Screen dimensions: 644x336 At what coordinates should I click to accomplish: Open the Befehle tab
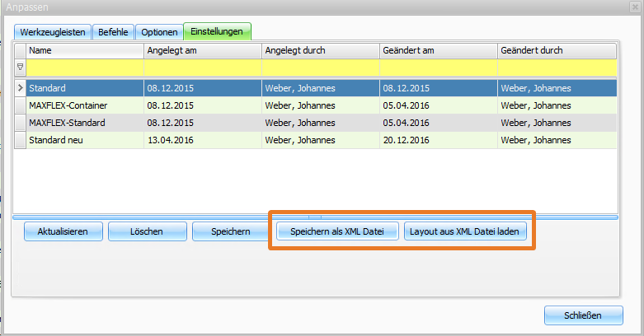point(112,32)
